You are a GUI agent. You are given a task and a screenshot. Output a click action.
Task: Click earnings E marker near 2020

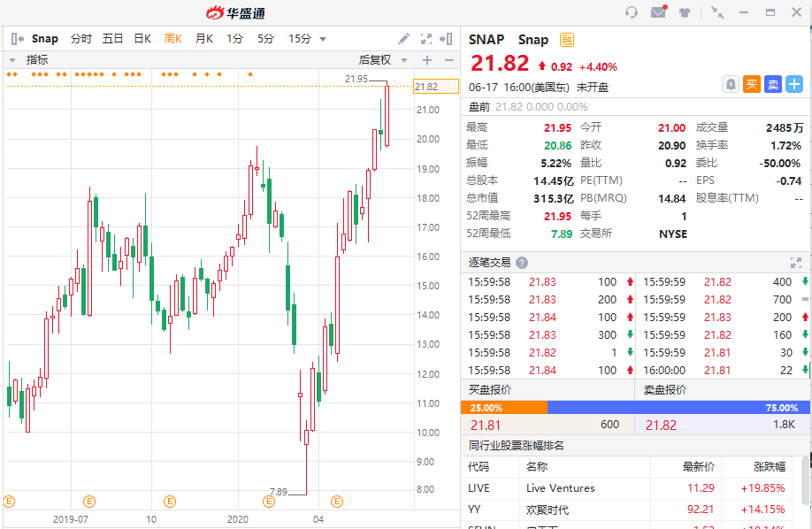269,501
